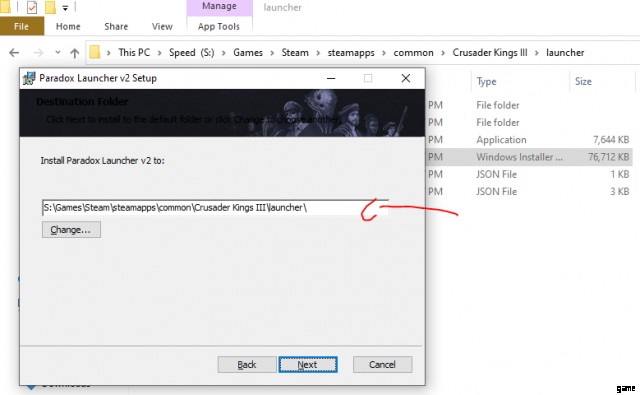Expand the chevron after Steam in breadcrumb

[x=318, y=53]
